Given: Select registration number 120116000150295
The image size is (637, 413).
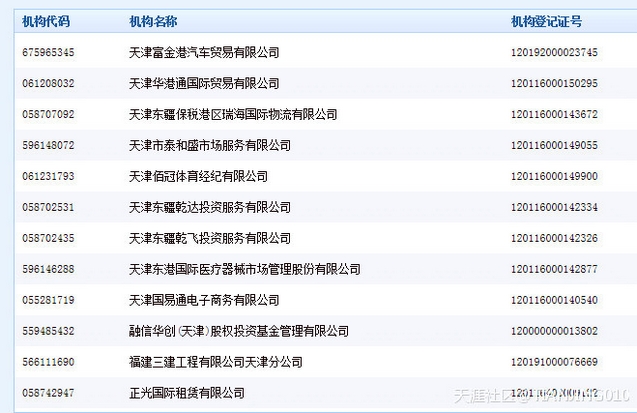Looking at the screenshot, I should pos(554,83).
